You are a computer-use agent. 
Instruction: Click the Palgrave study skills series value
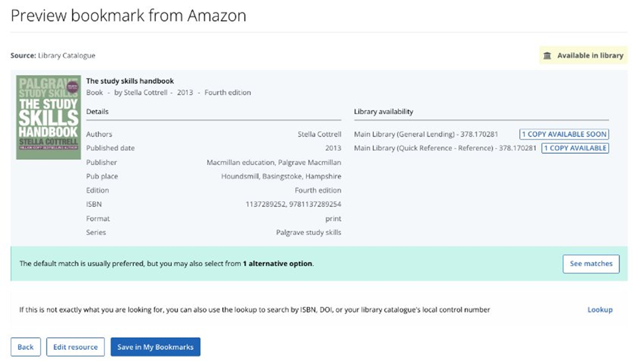308,232
